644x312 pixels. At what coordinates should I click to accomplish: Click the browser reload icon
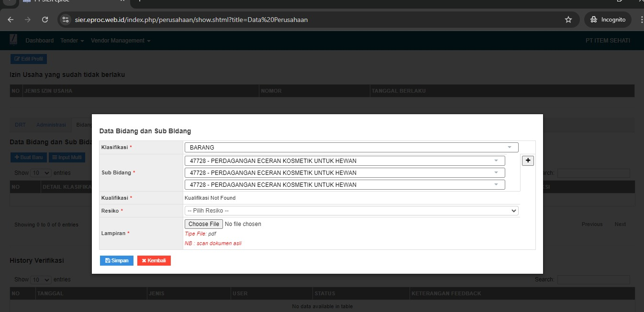tap(45, 20)
